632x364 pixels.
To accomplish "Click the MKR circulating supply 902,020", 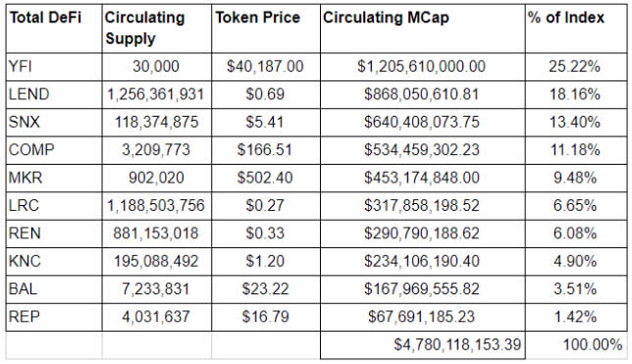I will pos(157,178).
